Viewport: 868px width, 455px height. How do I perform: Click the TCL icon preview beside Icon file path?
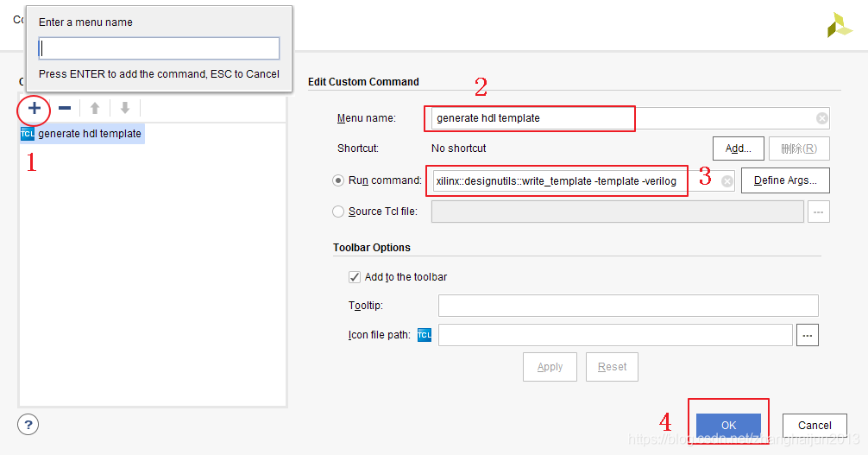coord(424,335)
